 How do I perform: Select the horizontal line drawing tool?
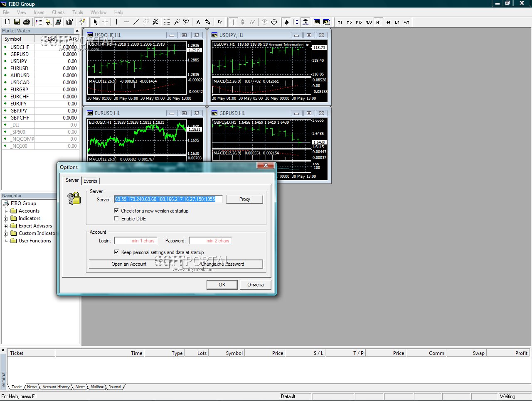[126, 22]
